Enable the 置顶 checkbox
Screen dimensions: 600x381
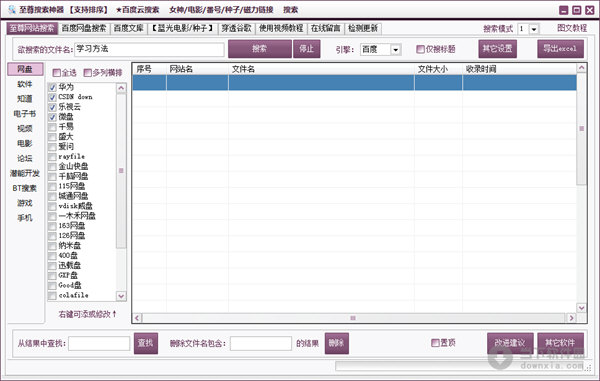point(435,343)
